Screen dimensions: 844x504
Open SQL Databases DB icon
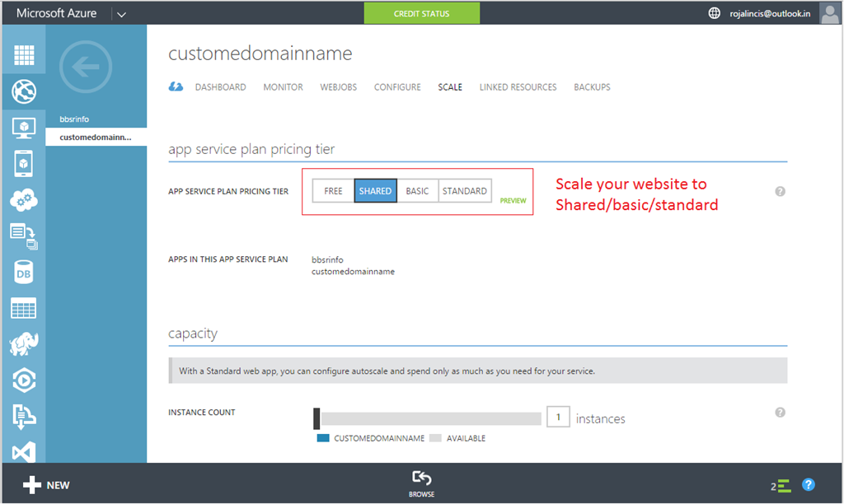(x=24, y=272)
